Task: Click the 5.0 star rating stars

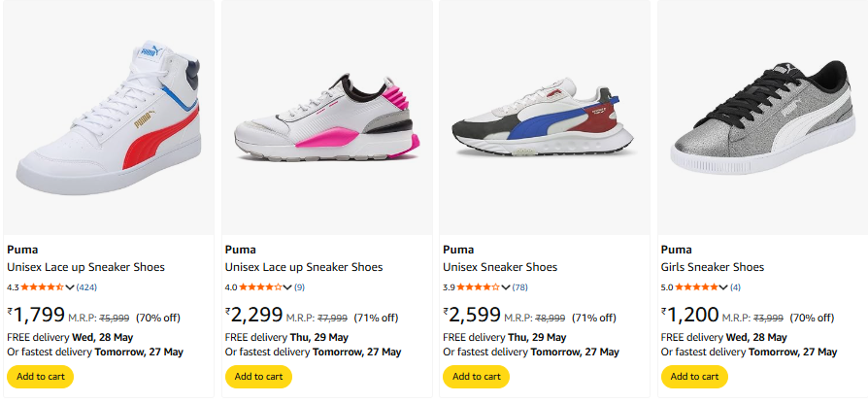Action: pos(695,287)
